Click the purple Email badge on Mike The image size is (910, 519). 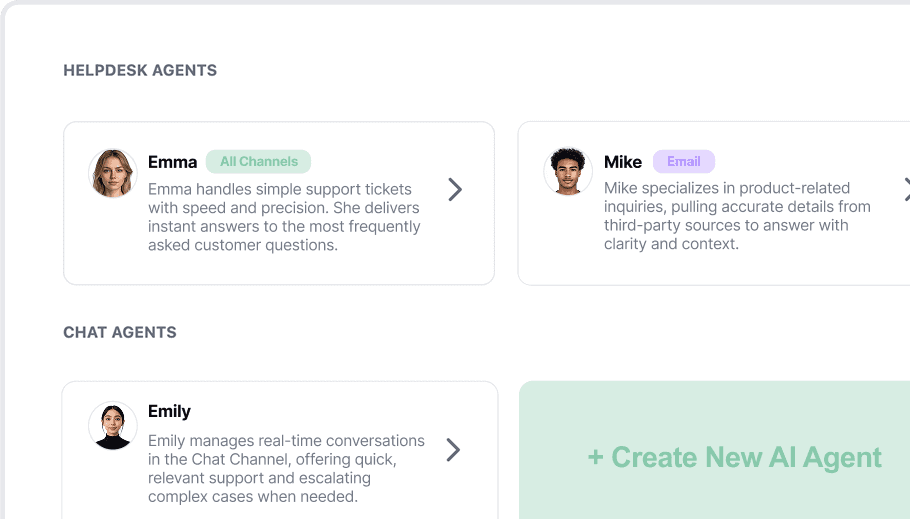(684, 162)
